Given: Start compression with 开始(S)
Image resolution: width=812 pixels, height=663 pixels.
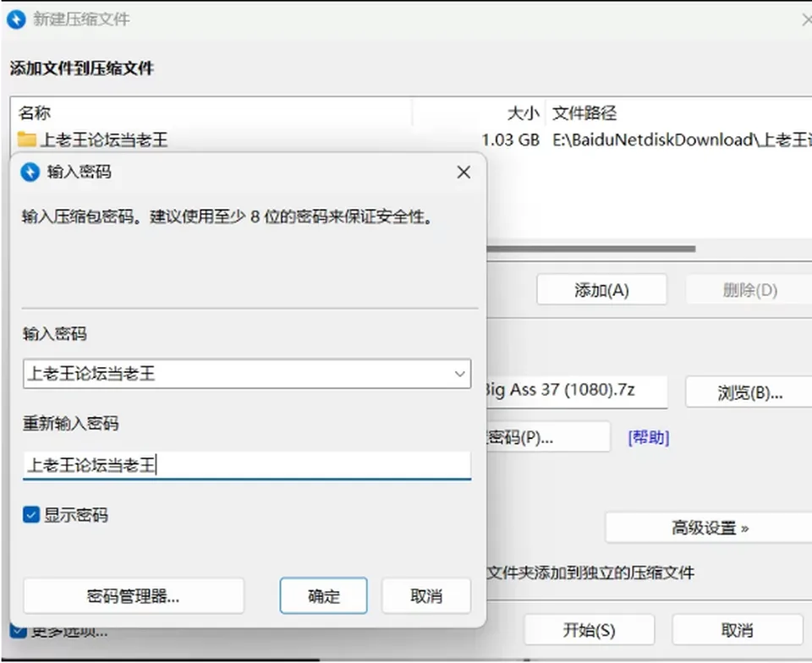Looking at the screenshot, I should pyautogui.click(x=590, y=630).
